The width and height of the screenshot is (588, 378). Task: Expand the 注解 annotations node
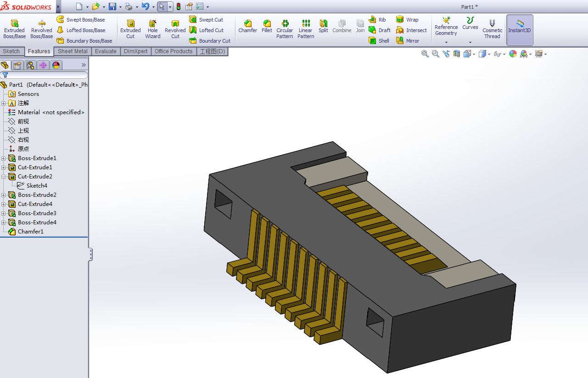tap(4, 103)
